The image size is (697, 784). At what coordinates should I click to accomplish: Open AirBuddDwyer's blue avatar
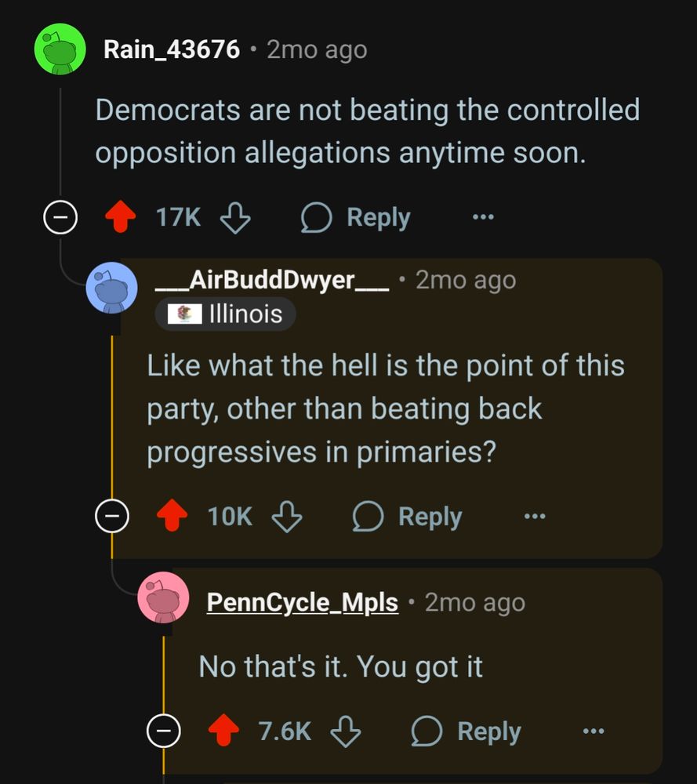[112, 288]
